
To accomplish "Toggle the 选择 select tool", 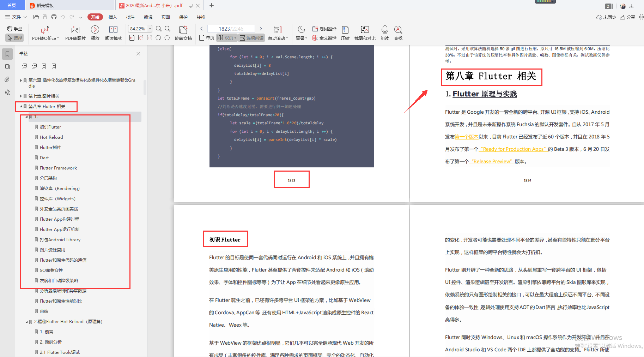I will (x=14, y=38).
